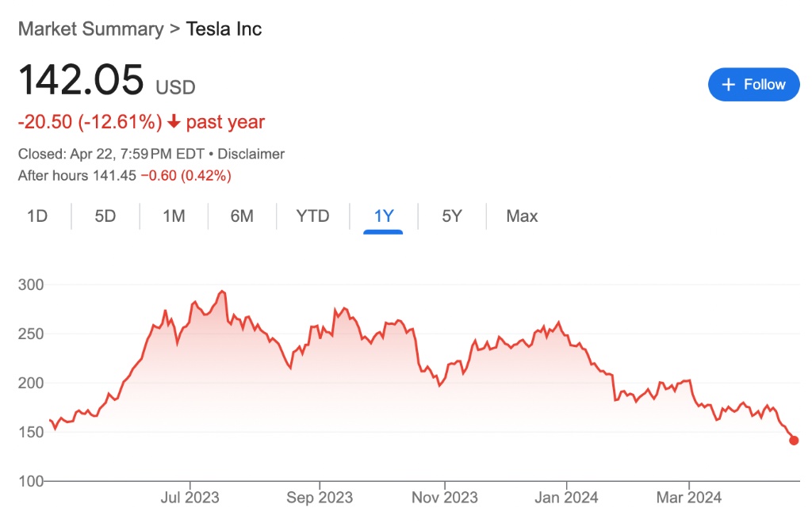Screen dimensions: 812x523
Task: Open the Disclaimer link
Action: 251,154
